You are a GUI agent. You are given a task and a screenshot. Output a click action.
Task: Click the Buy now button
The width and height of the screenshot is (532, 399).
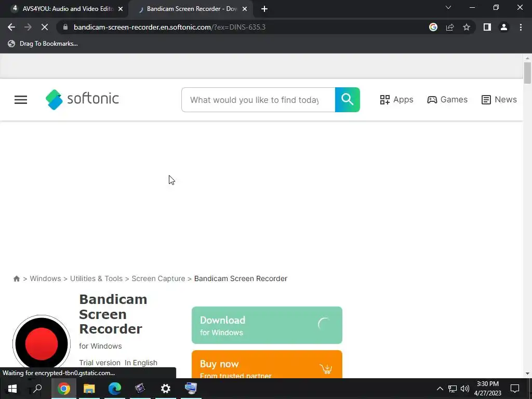click(267, 364)
